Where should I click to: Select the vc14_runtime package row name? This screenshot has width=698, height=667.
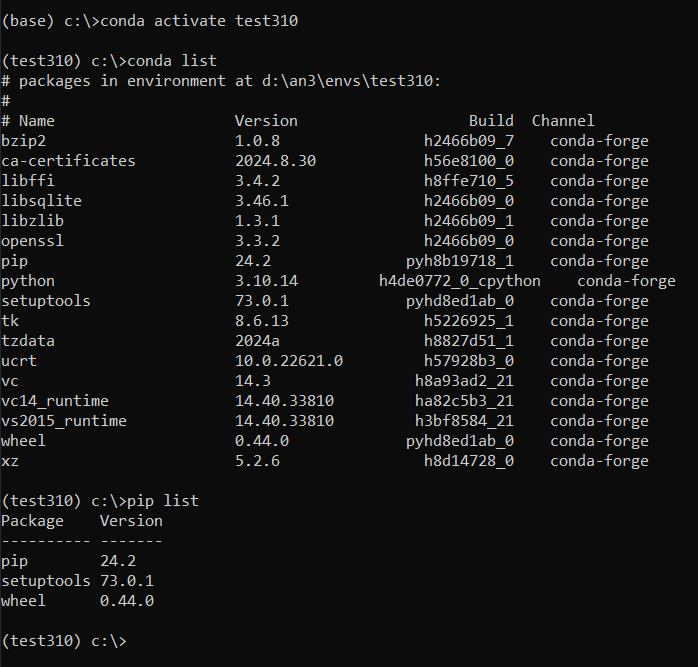coord(55,401)
